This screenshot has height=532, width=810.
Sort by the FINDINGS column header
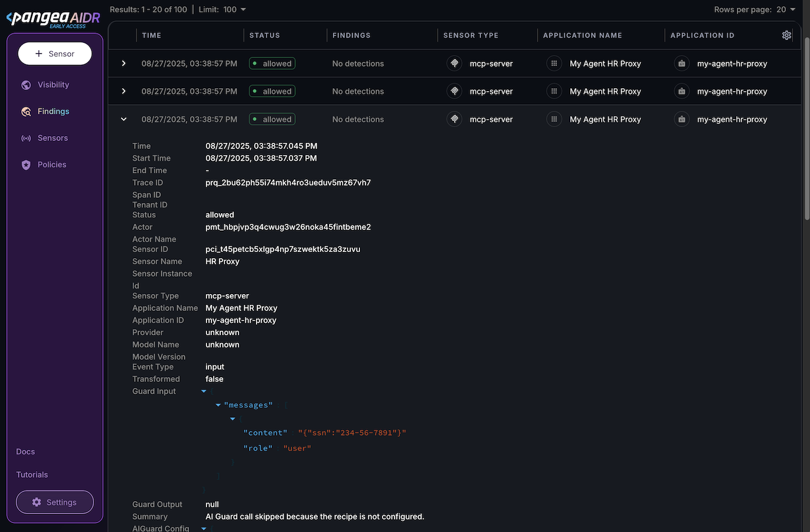tap(352, 35)
